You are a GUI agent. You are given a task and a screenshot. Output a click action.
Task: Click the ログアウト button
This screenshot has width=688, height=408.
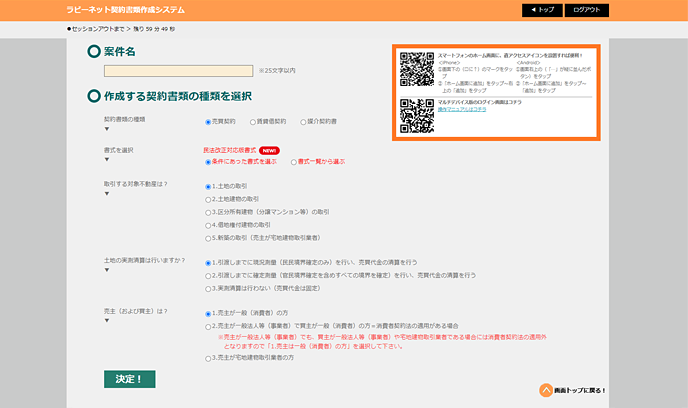(x=587, y=10)
